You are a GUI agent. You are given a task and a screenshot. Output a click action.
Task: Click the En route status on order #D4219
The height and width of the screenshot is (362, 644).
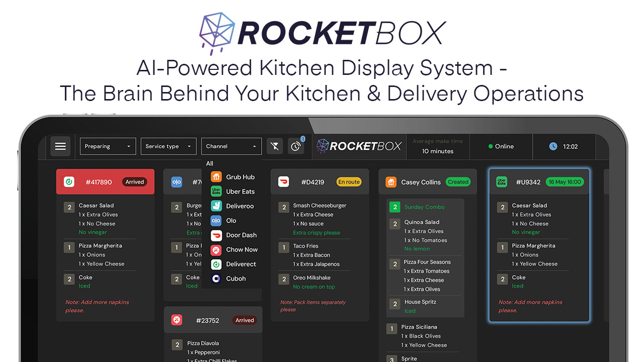[349, 182]
